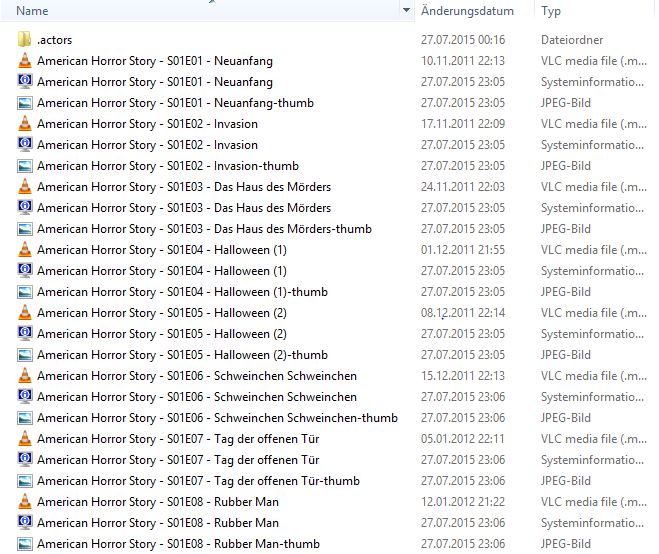The height and width of the screenshot is (554, 659).
Task: Click JPEG icon for S01E04 Halloween (1)-thumb
Action: pyautogui.click(x=25, y=292)
